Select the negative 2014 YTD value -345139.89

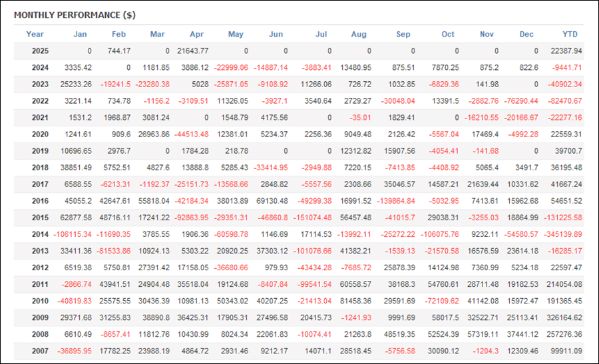click(x=563, y=234)
